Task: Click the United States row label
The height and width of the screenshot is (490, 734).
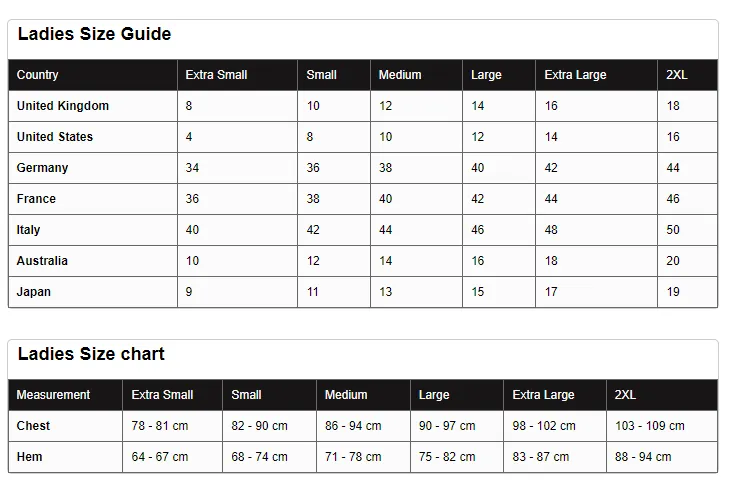Action: (x=55, y=137)
